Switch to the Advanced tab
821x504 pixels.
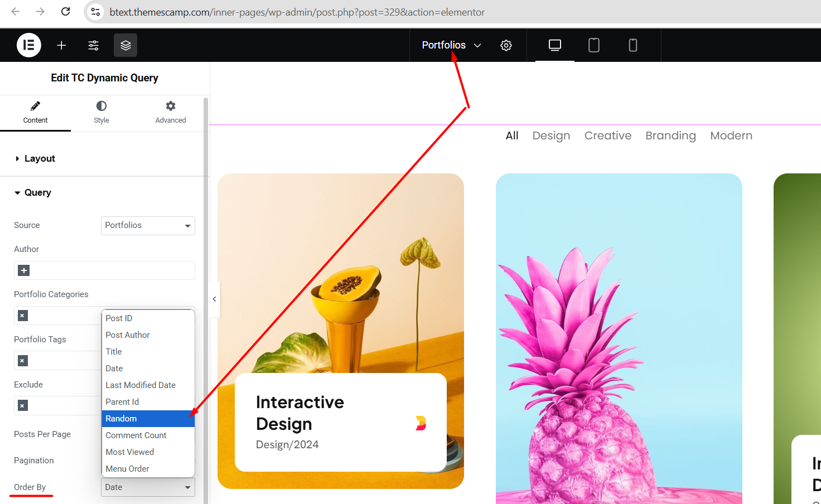[171, 113]
